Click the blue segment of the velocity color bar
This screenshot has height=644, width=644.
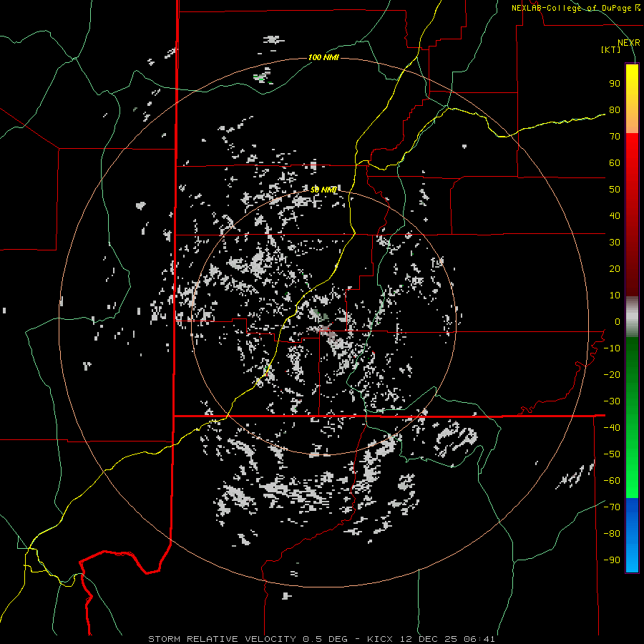(632, 535)
